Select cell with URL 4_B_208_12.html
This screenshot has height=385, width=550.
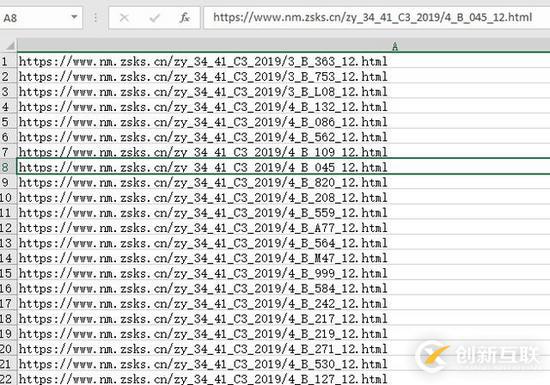click(x=283, y=197)
